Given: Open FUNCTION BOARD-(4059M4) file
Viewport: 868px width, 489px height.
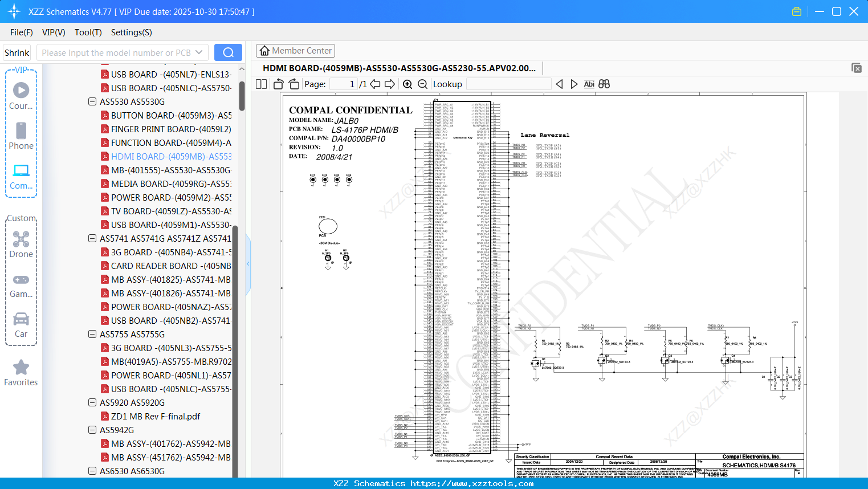Looking at the screenshot, I should tap(171, 142).
